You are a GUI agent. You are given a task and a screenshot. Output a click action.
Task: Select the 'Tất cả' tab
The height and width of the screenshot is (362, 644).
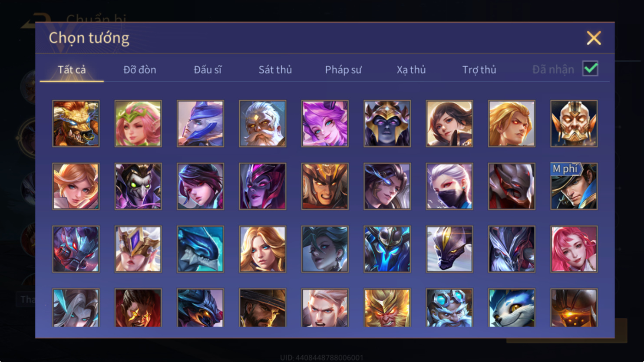click(x=72, y=69)
